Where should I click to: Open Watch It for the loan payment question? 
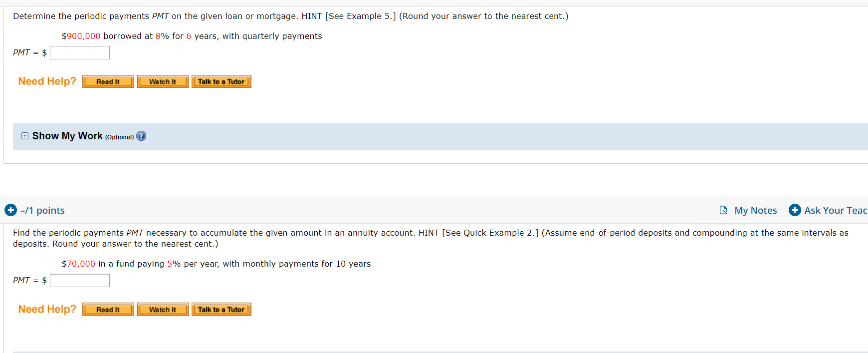point(163,81)
